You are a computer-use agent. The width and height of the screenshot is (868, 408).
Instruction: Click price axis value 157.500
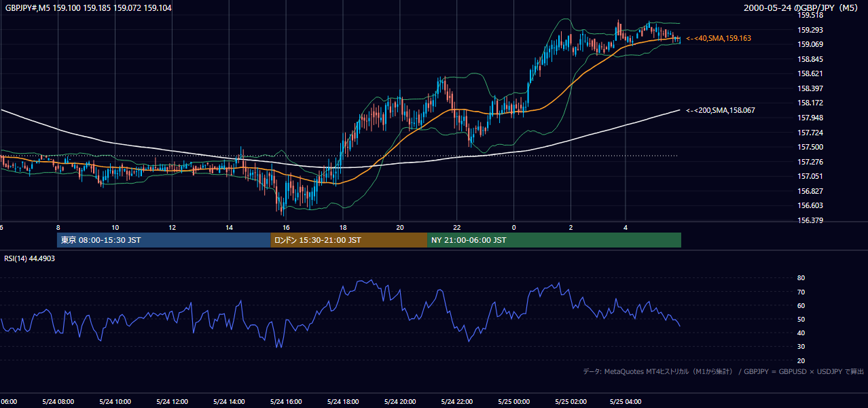coord(810,147)
